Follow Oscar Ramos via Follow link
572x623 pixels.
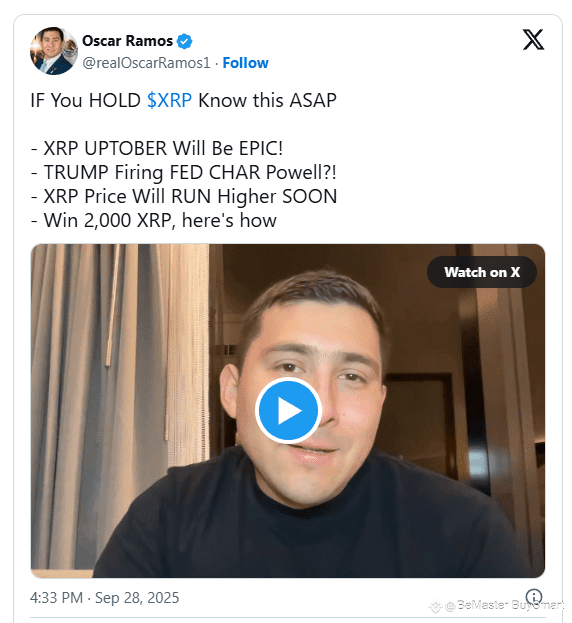pos(245,63)
